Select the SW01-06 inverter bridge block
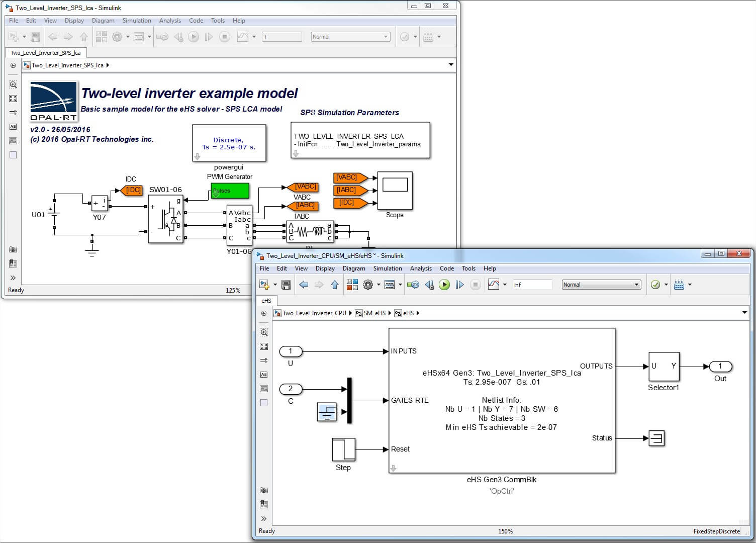 coord(166,219)
